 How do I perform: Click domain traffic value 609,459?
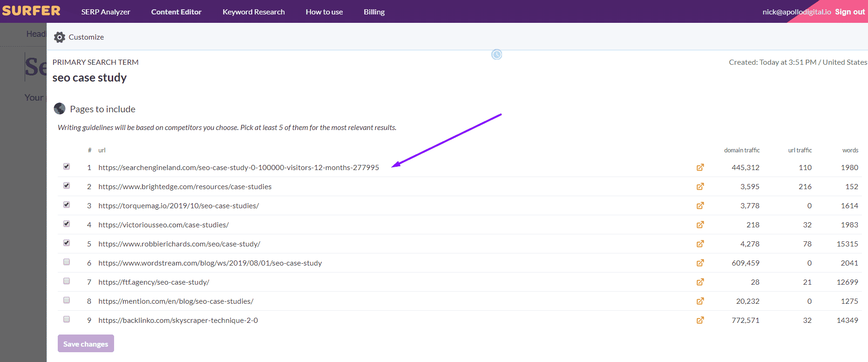click(x=746, y=263)
